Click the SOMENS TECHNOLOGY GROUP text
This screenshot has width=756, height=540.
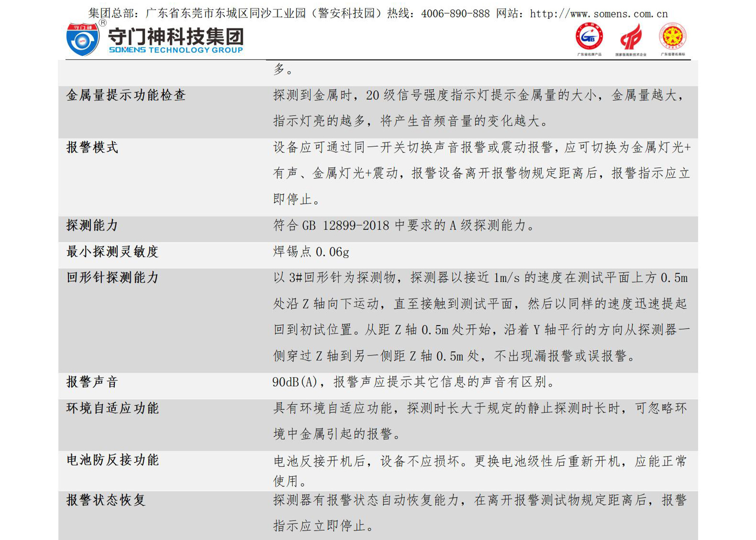pos(176,50)
